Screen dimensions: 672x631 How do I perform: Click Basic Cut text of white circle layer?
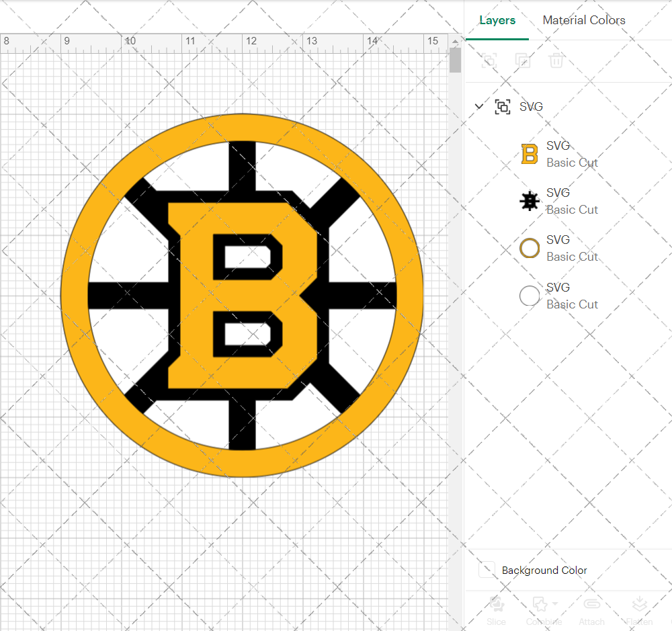point(572,304)
